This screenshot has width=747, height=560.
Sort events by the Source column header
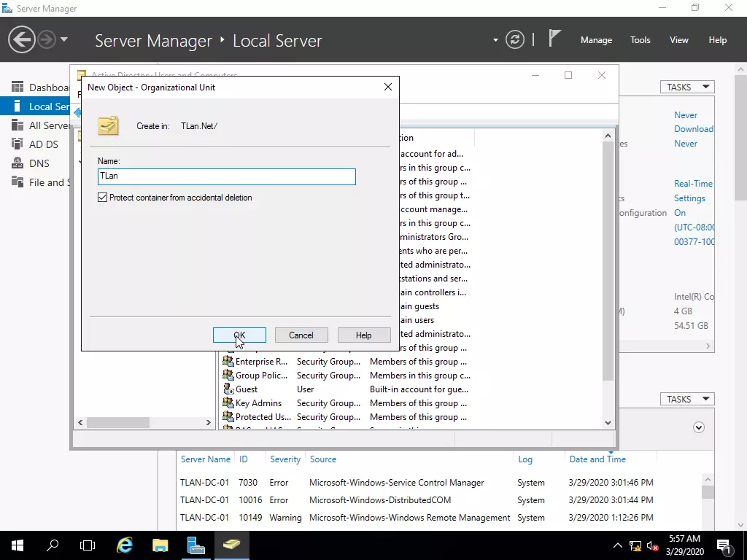322,459
